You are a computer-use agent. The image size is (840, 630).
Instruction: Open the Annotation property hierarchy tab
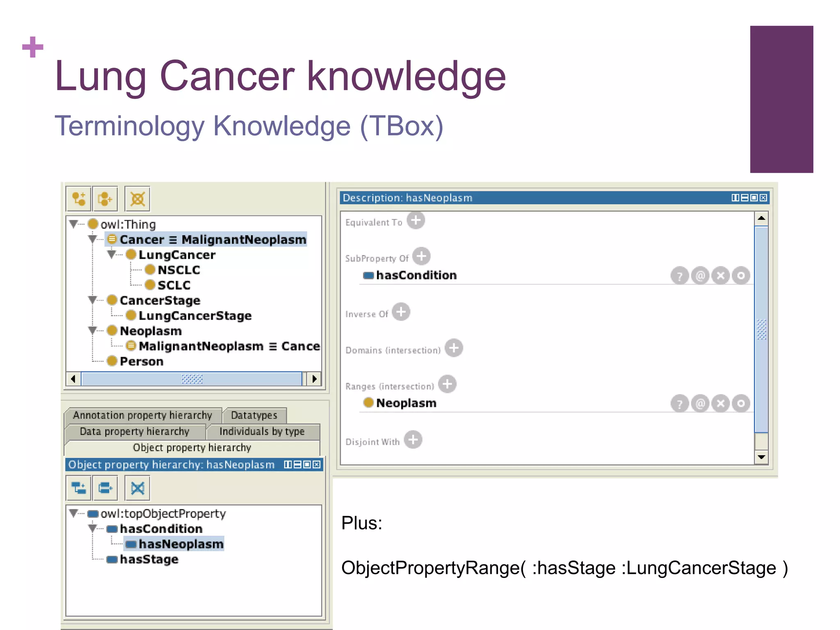pos(143,415)
